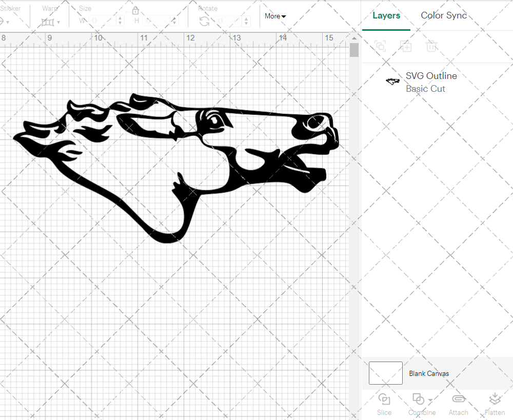
Task: Expand the Combine options arrow
Action: tap(430, 401)
